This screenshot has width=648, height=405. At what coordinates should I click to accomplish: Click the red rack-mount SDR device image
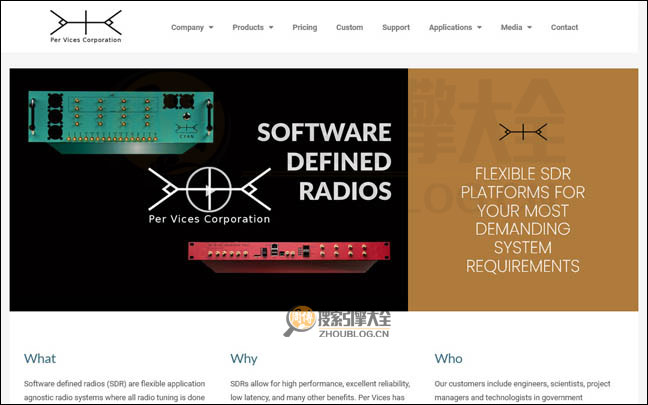(x=289, y=257)
